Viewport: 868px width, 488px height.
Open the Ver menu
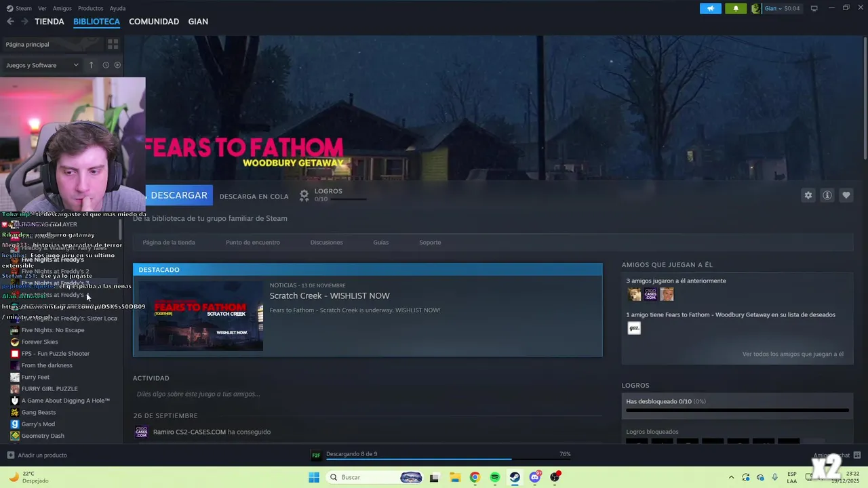click(42, 8)
